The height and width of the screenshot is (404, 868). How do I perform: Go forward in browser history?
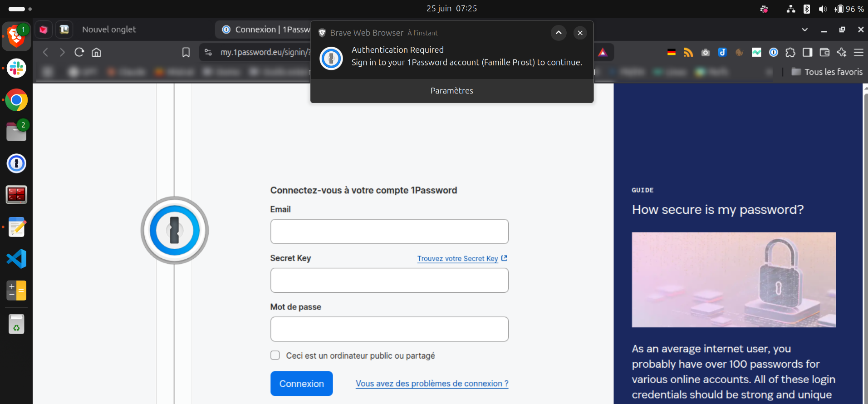(62, 52)
